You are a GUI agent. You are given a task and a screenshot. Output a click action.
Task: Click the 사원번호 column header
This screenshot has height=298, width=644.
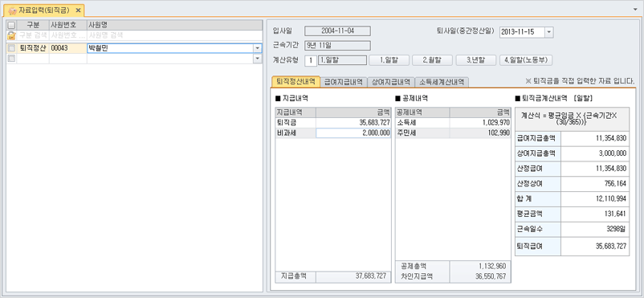[67, 25]
